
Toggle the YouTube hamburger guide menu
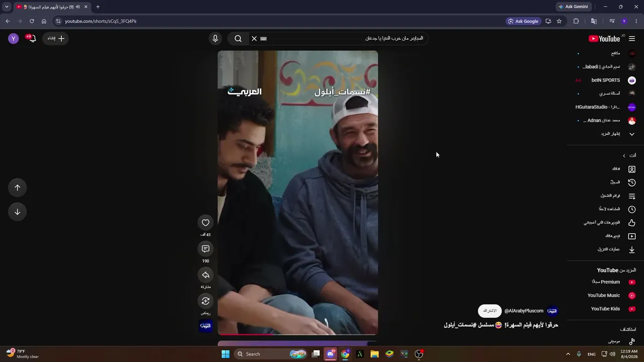pyautogui.click(x=632, y=39)
